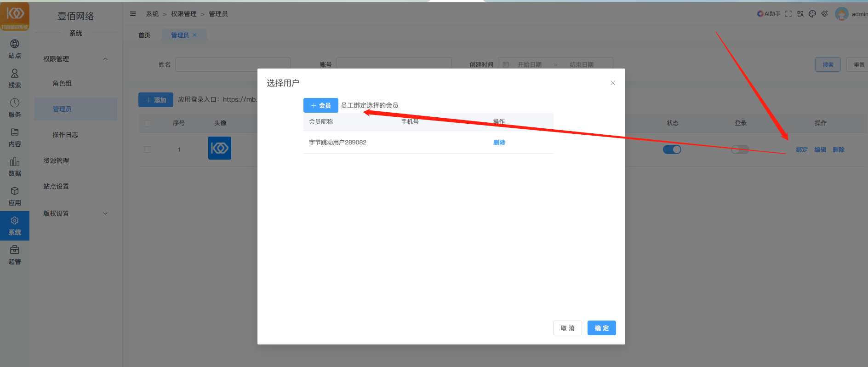Click the 重置 button
The image size is (868, 367).
(x=859, y=64)
